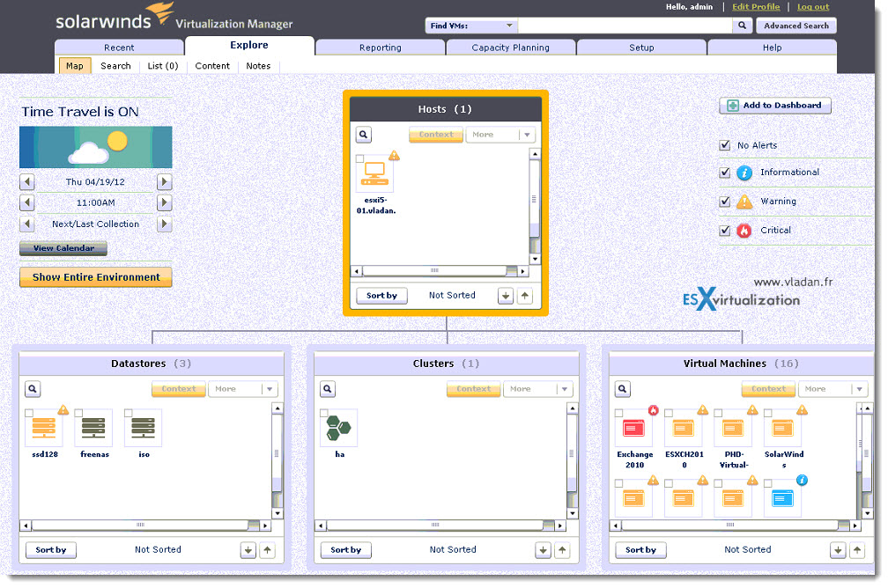Open the Help tab

click(x=772, y=48)
